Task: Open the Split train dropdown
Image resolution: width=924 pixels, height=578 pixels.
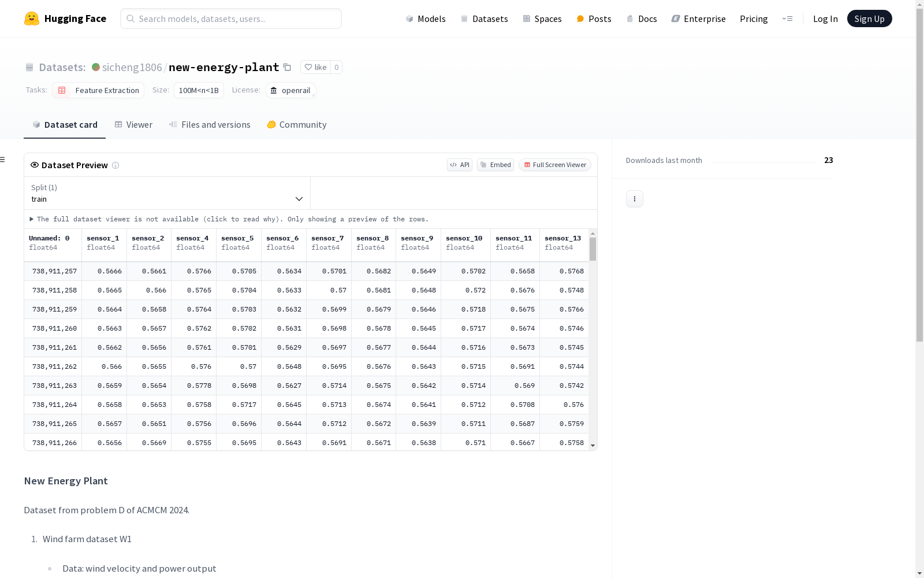Action: [167, 193]
